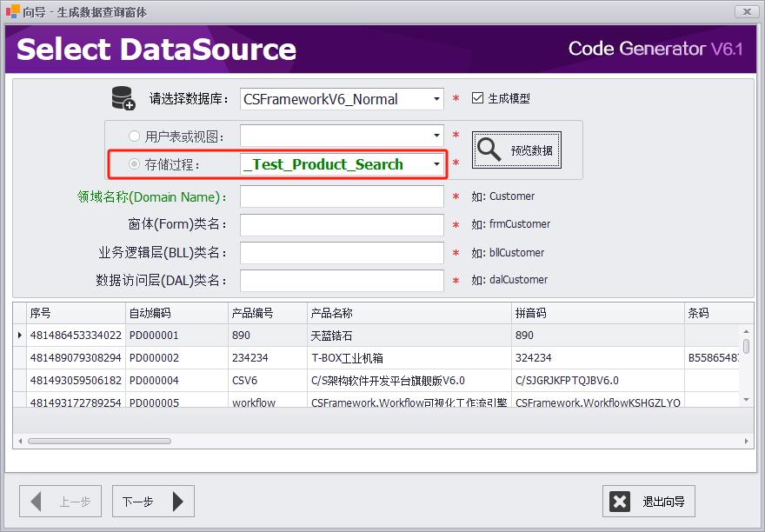Click the database icon beside database selector
This screenshot has height=532, width=765.
(x=123, y=98)
